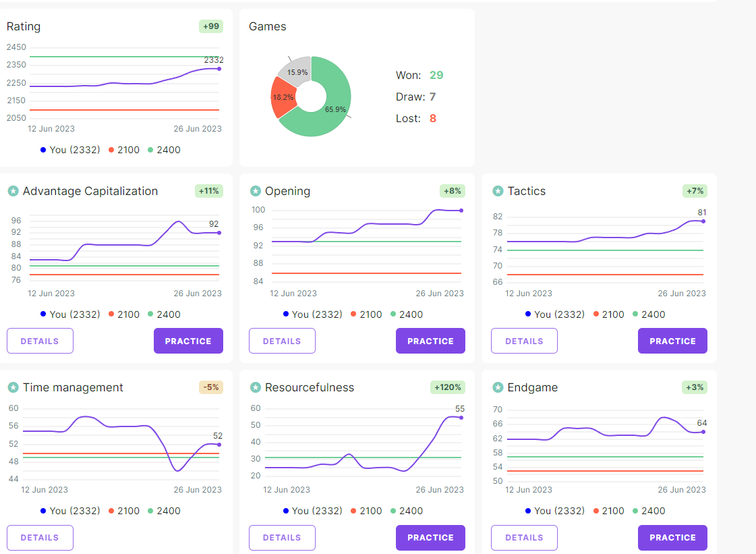Click the Lost count 8

coord(433,119)
